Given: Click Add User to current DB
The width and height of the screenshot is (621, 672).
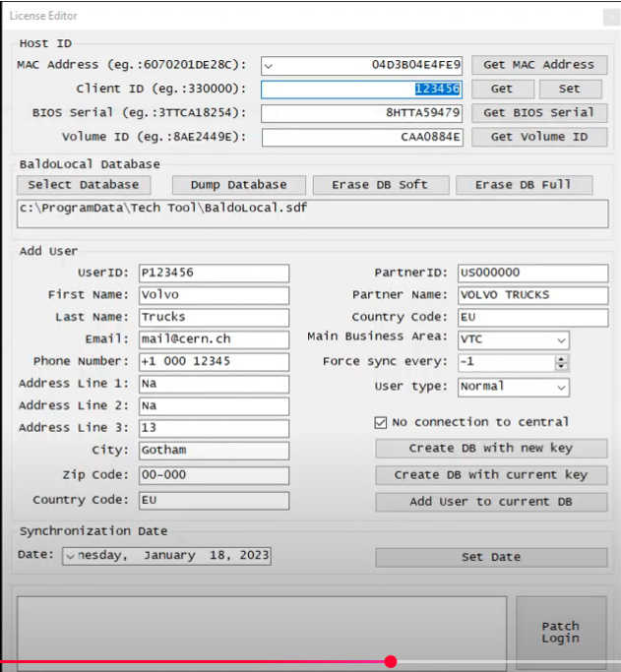Looking at the screenshot, I should click(x=491, y=502).
